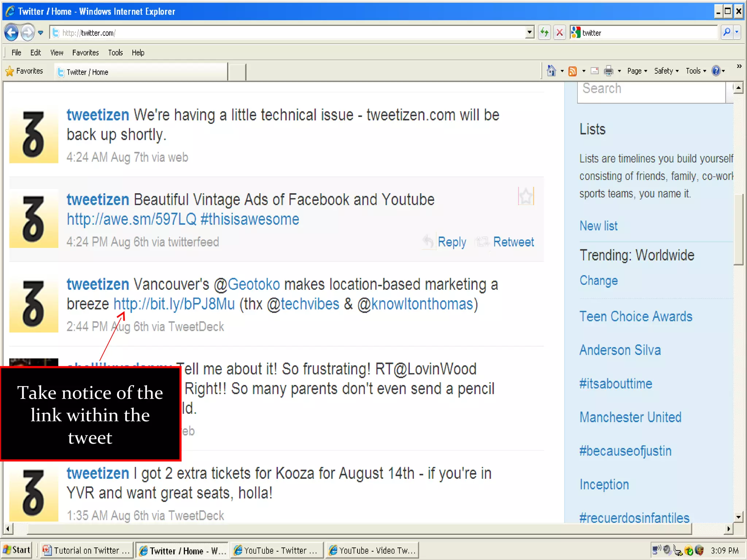Click the Print icon

[608, 71]
